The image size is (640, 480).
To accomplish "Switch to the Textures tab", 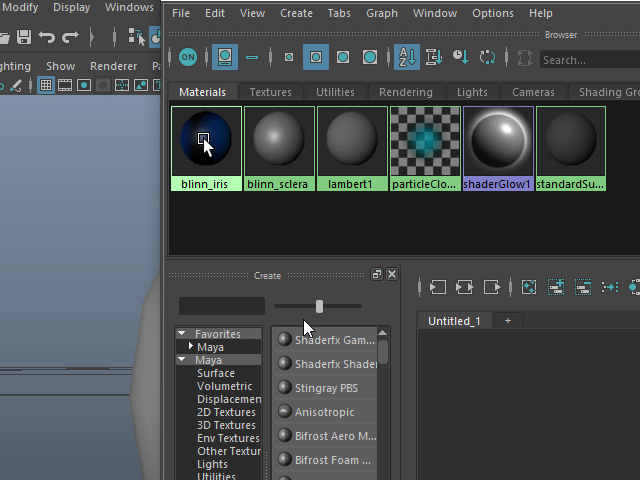I will (270, 92).
